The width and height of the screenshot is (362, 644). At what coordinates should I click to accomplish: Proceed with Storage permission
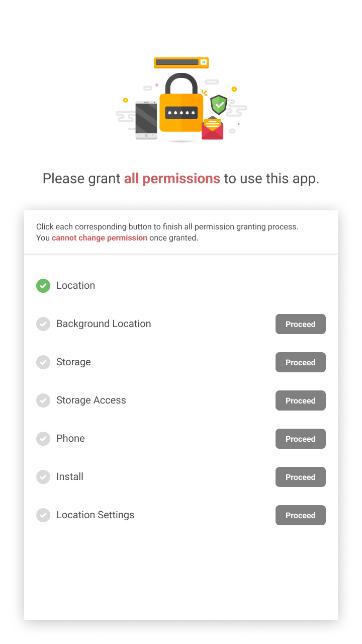[301, 362]
